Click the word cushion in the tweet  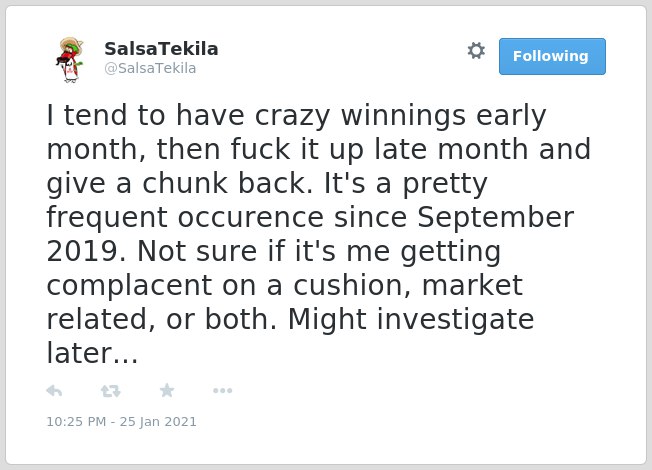(x=352, y=286)
